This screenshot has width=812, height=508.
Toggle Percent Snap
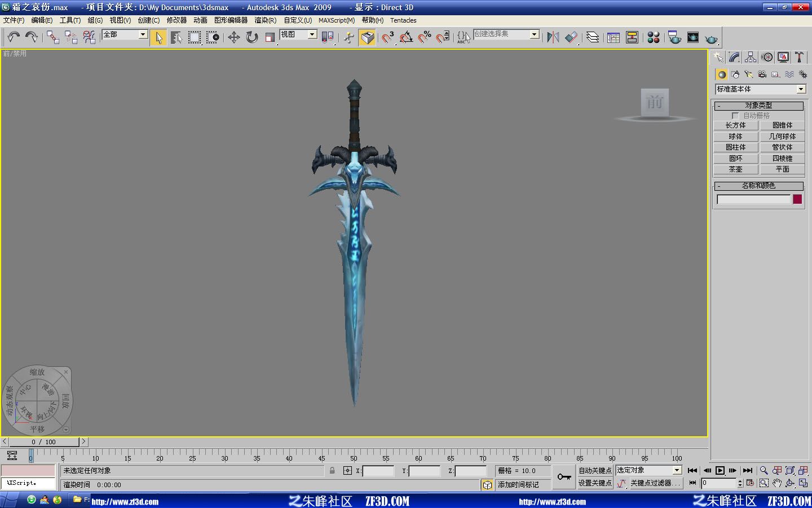tap(425, 37)
